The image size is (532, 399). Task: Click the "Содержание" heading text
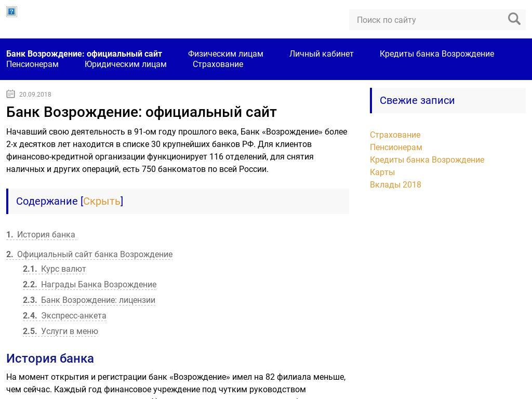tap(47, 201)
